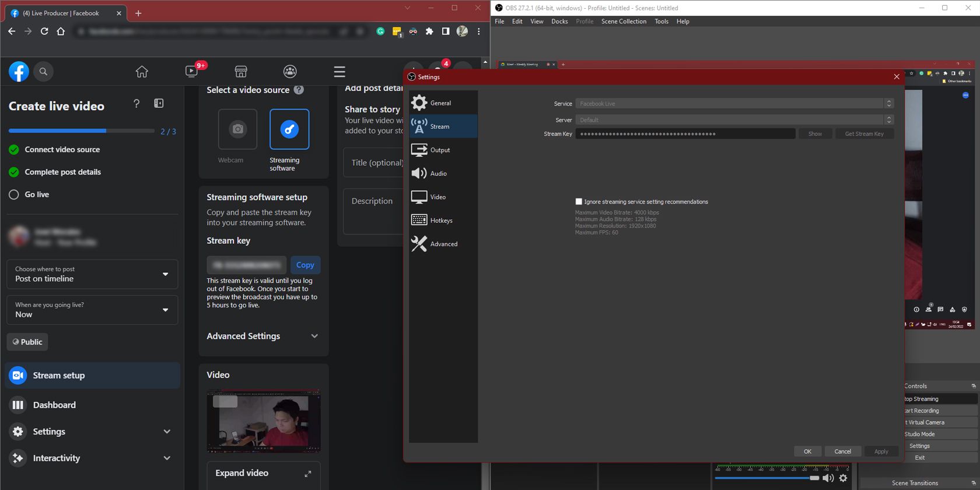Open Facebook hamburger menu icon
Screen dimensions: 980x490
point(339,72)
